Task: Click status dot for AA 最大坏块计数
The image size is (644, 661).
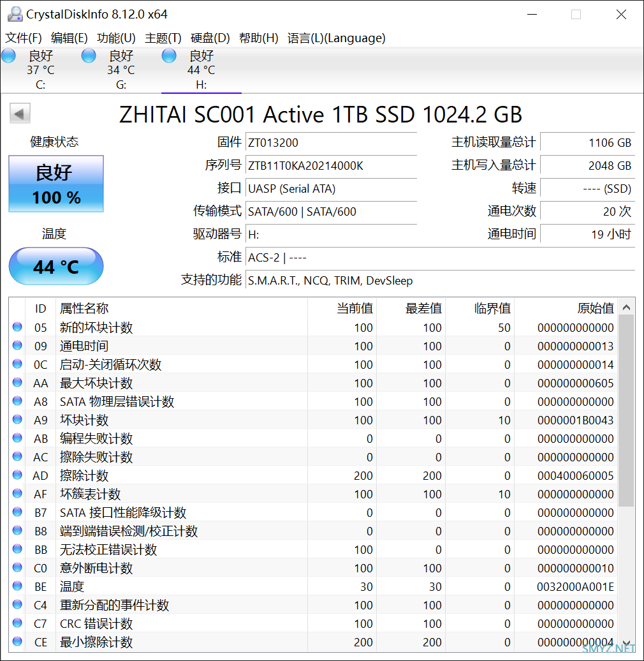Action: point(17,382)
